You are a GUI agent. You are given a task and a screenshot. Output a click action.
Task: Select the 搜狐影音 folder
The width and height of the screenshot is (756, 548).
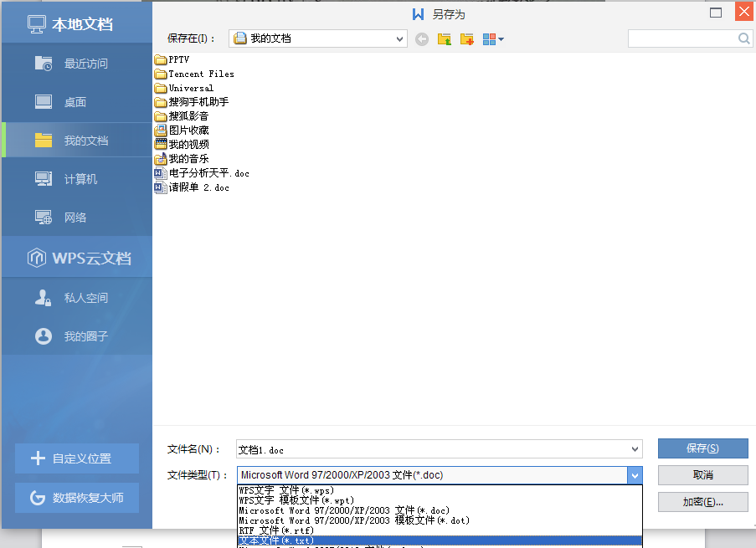(182, 116)
